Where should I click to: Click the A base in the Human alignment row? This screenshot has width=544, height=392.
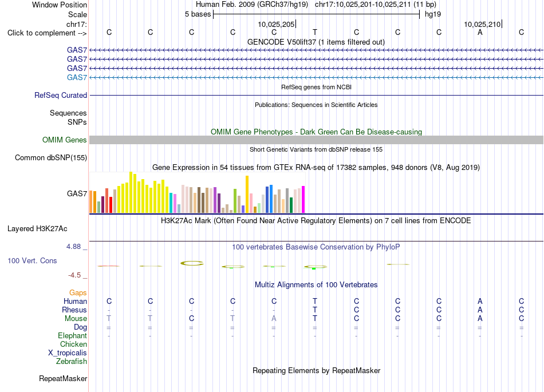tap(480, 301)
